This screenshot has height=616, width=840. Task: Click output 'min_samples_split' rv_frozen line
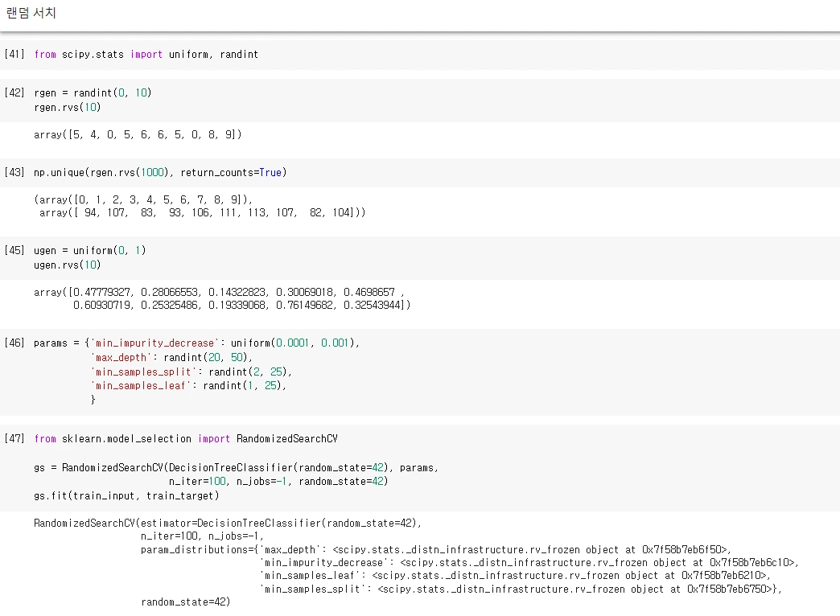(x=521, y=589)
